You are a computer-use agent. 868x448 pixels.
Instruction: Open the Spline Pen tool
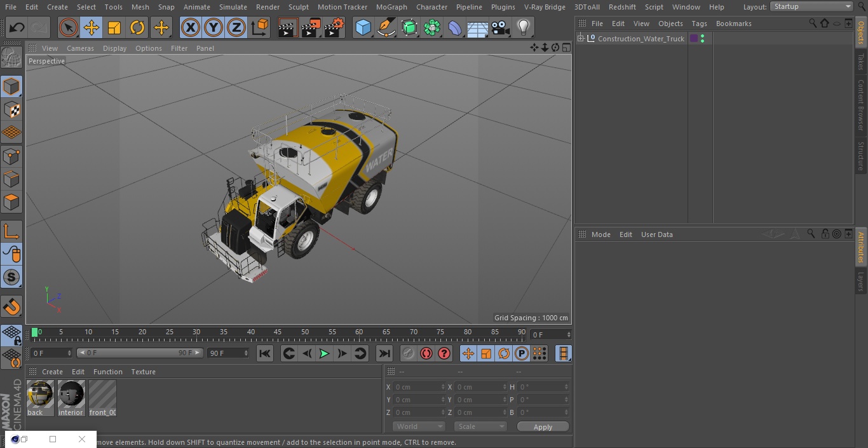click(386, 27)
